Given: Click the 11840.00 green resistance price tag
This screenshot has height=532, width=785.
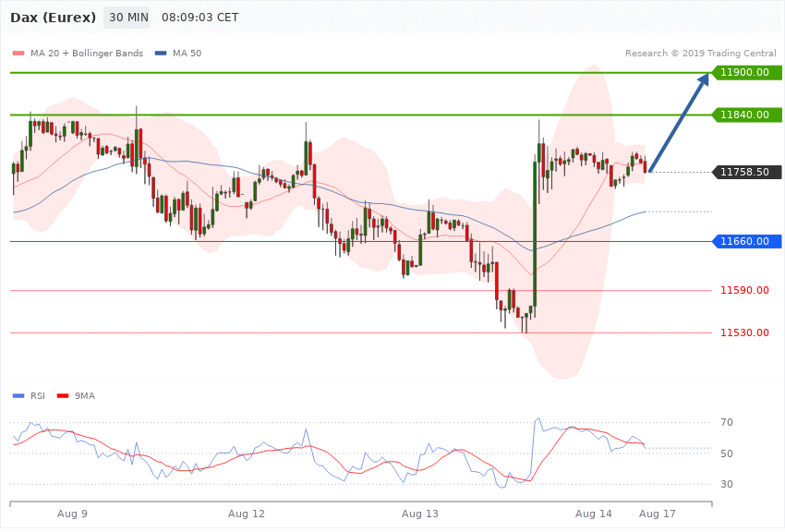Looking at the screenshot, I should [746, 115].
